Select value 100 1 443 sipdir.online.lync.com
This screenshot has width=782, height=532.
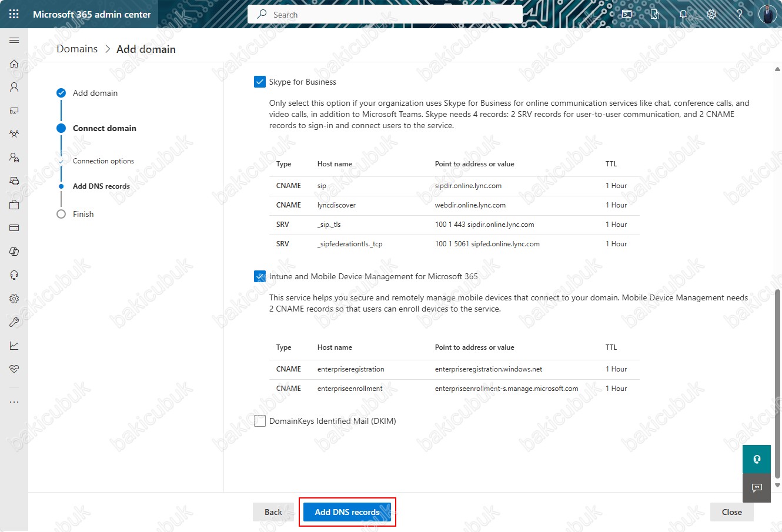(x=484, y=225)
